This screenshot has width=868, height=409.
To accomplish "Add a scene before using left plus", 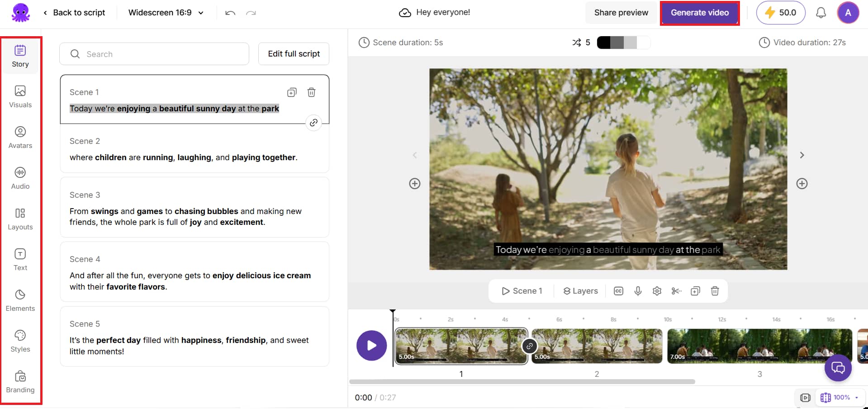I will pyautogui.click(x=415, y=184).
